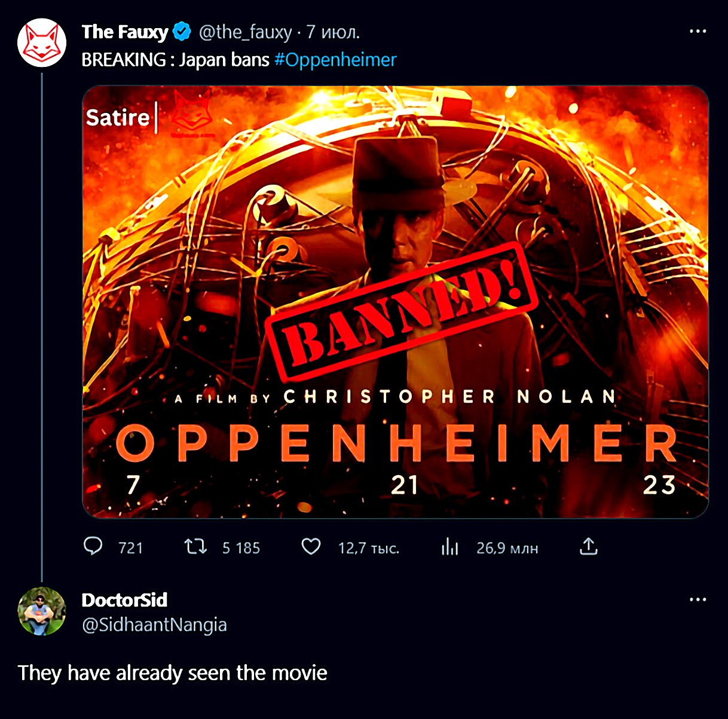728x719 pixels.
Task: Open the @the_fauxy handle
Action: [245, 32]
